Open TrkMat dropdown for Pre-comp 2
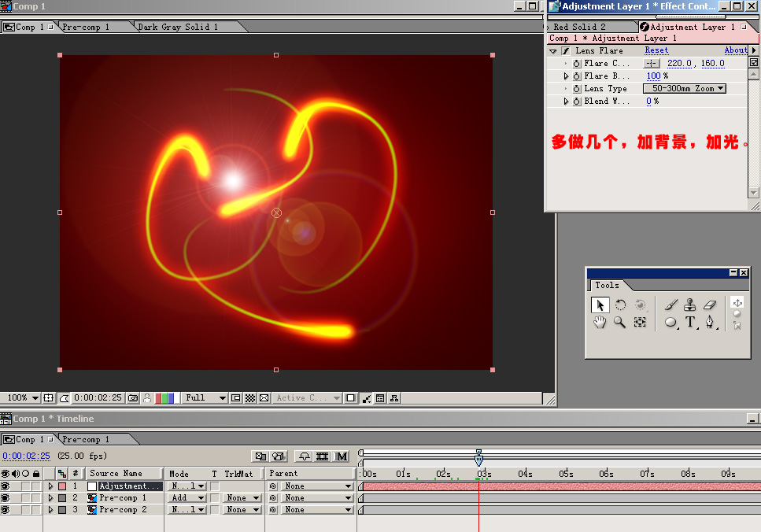 (242, 510)
